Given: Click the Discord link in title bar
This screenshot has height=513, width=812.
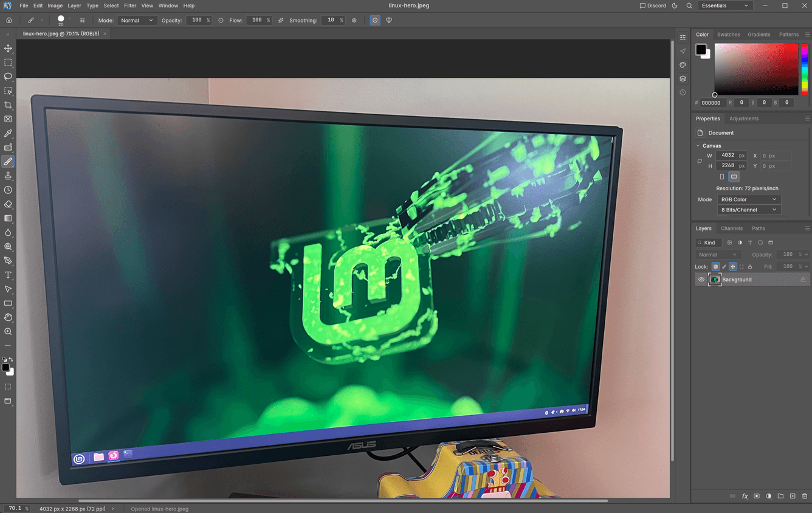Looking at the screenshot, I should click(x=653, y=5).
